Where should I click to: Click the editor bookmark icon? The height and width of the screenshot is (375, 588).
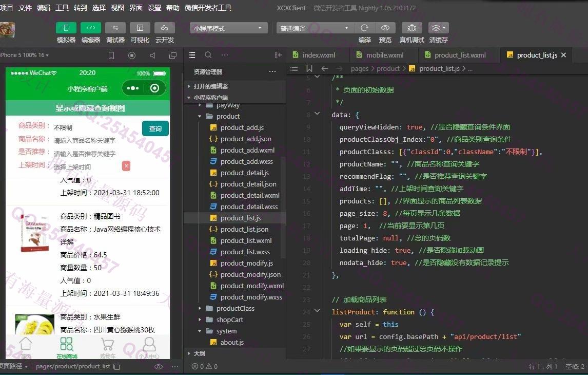tap(309, 68)
